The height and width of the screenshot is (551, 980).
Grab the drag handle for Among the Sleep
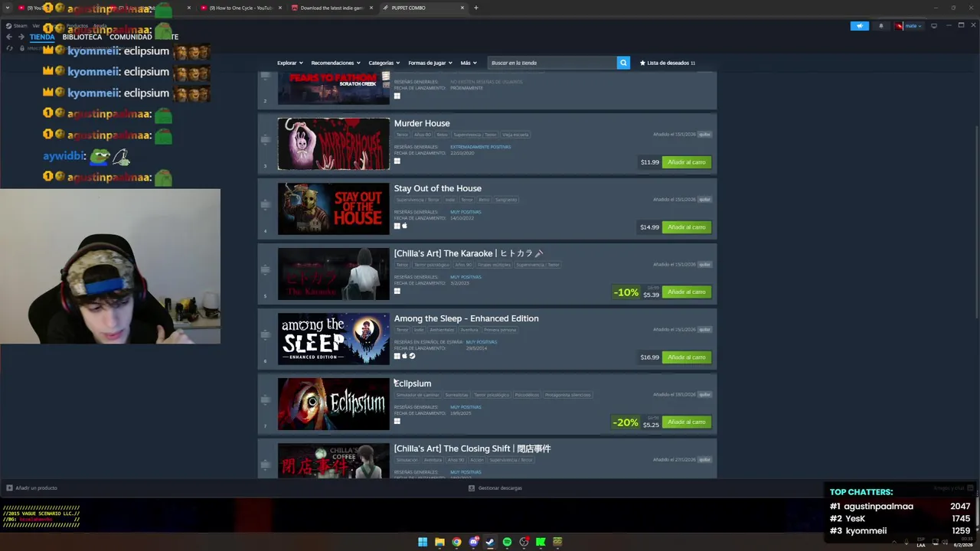coord(266,334)
